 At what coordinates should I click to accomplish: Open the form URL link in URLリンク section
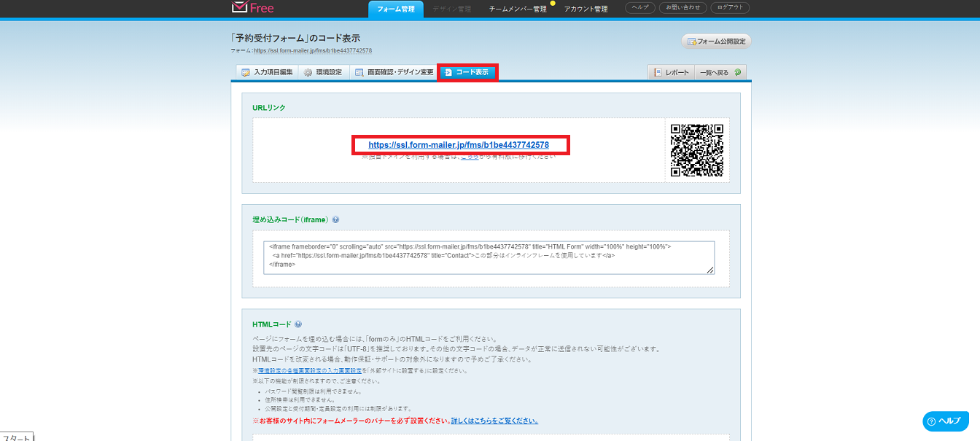click(x=459, y=145)
